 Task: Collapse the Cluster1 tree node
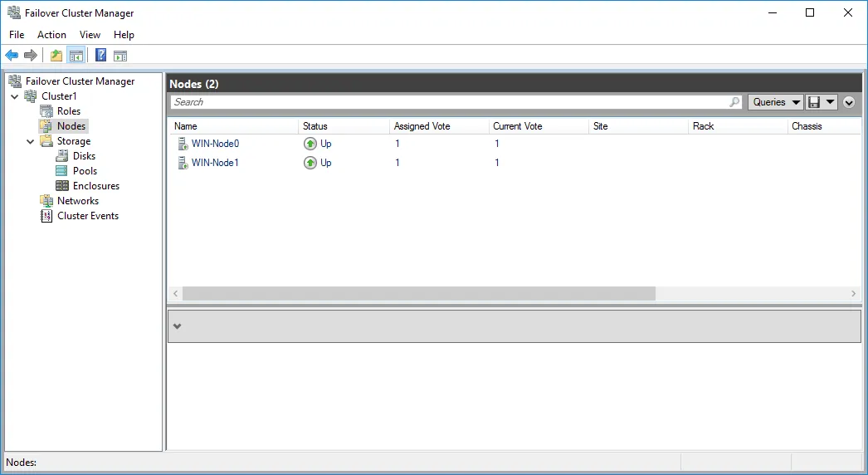click(x=15, y=96)
